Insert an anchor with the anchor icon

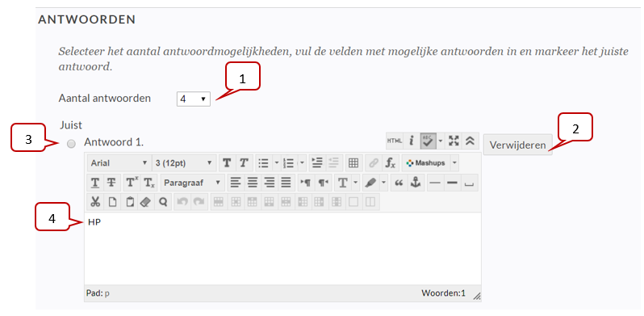point(416,183)
